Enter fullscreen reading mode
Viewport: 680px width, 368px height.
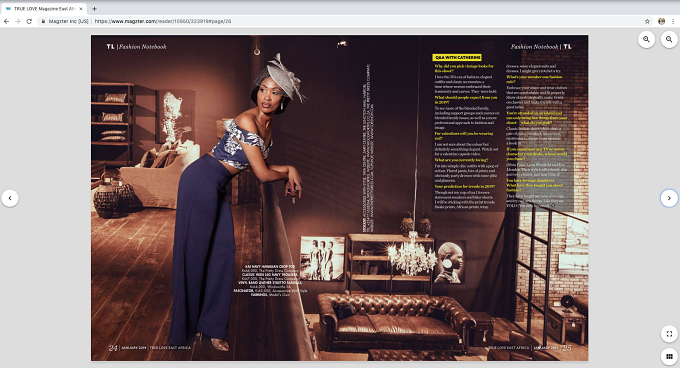[669, 334]
